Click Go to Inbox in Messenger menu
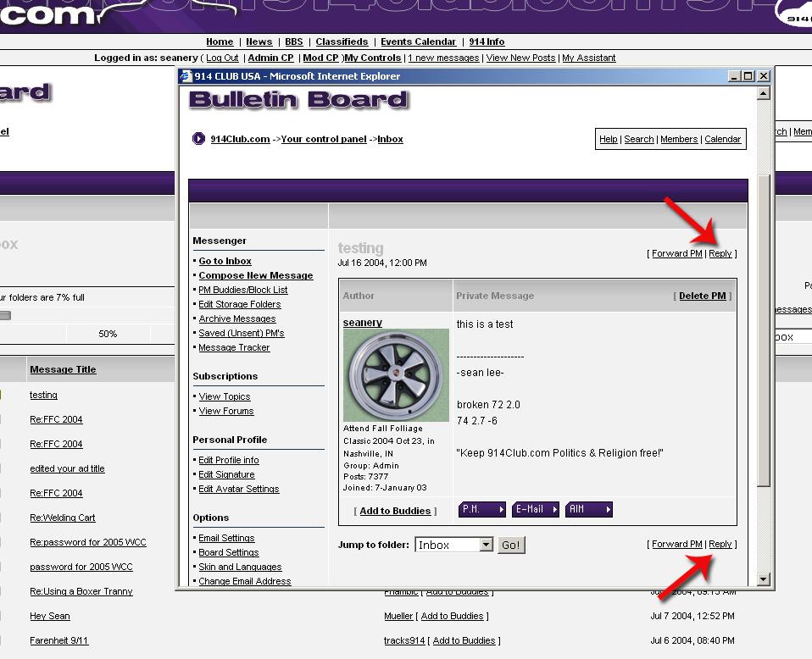 pos(225,262)
